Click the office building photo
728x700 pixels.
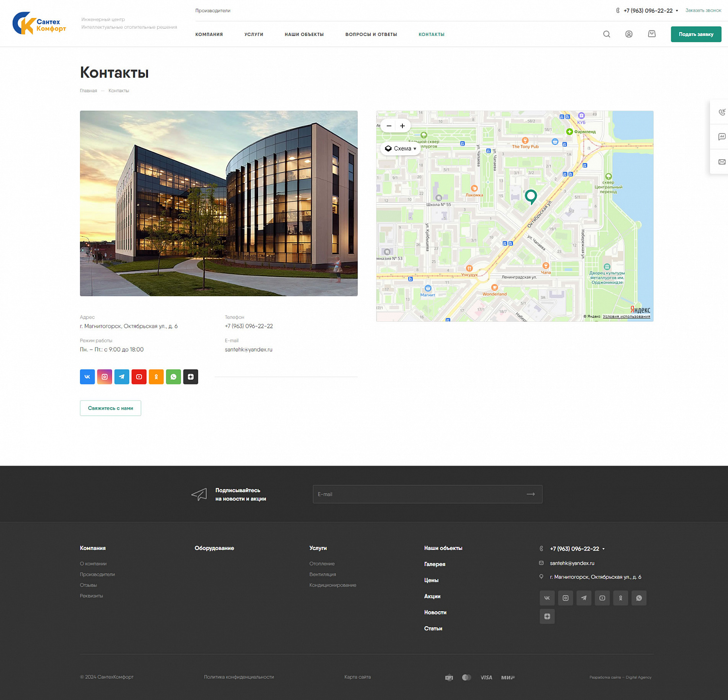click(x=219, y=203)
